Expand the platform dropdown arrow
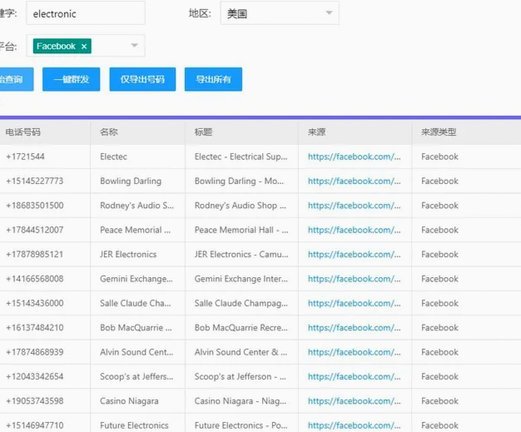Screen dimensions: 521x432 (134, 45)
